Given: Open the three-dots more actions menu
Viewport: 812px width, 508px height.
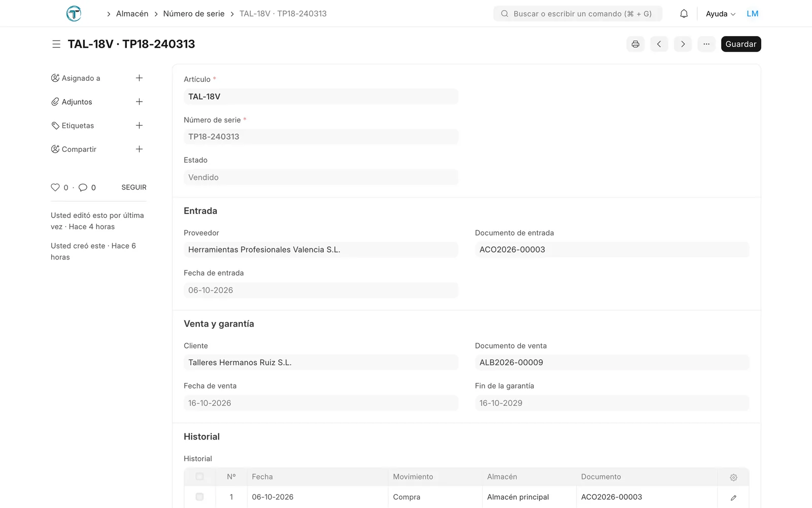Looking at the screenshot, I should pyautogui.click(x=706, y=44).
